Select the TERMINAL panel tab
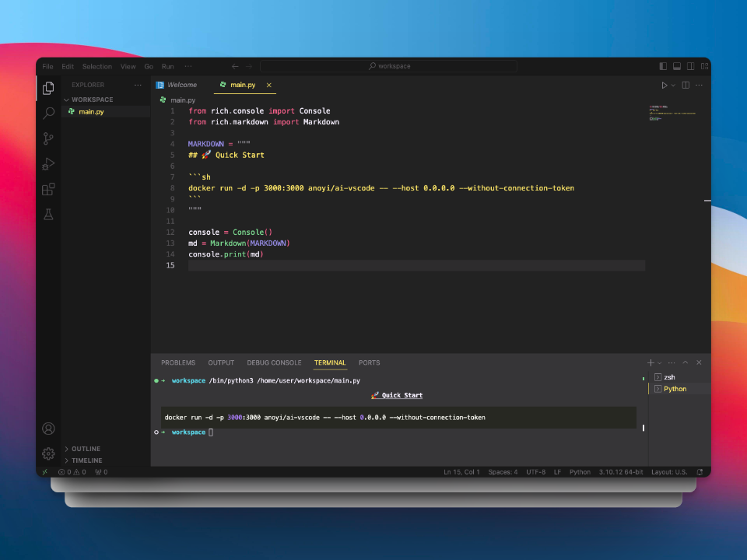747x560 pixels. click(x=330, y=363)
